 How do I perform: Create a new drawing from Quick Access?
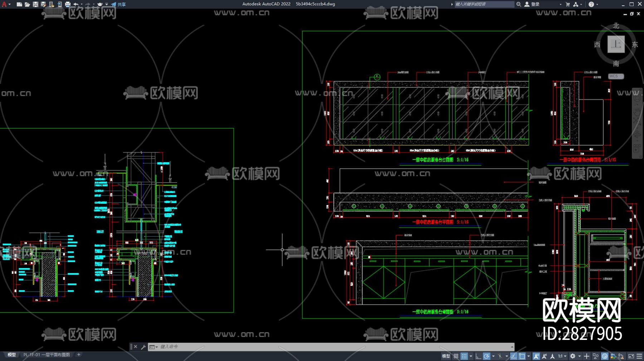pyautogui.click(x=19, y=4)
